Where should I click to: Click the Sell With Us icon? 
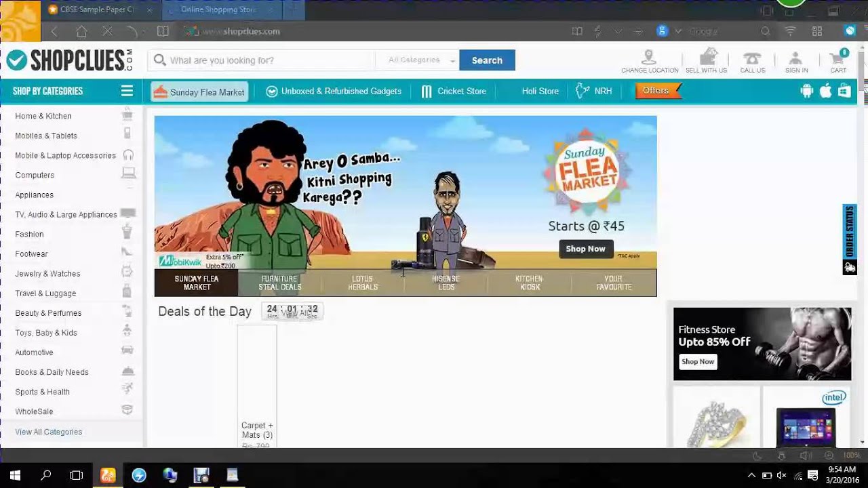tap(708, 57)
